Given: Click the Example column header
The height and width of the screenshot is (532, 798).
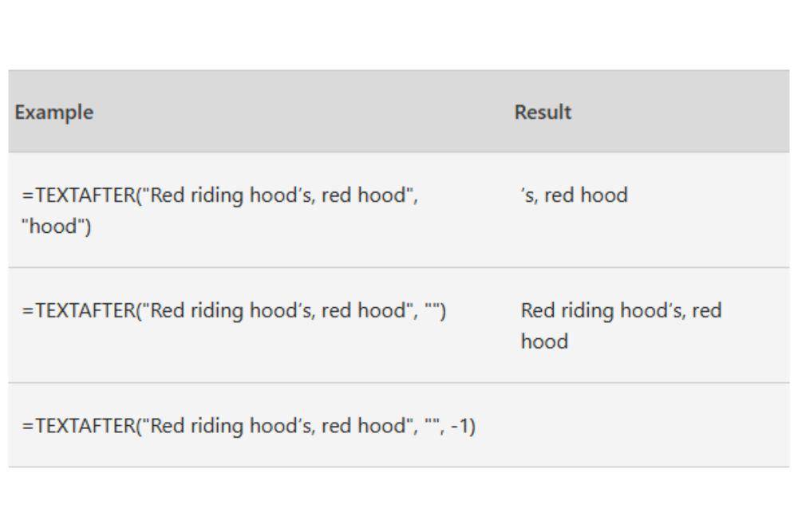Looking at the screenshot, I should tap(54, 112).
